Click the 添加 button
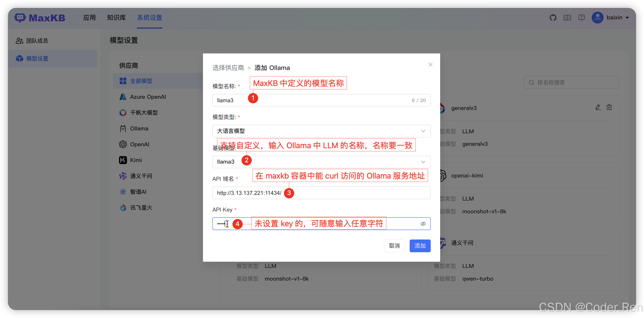 (420, 246)
